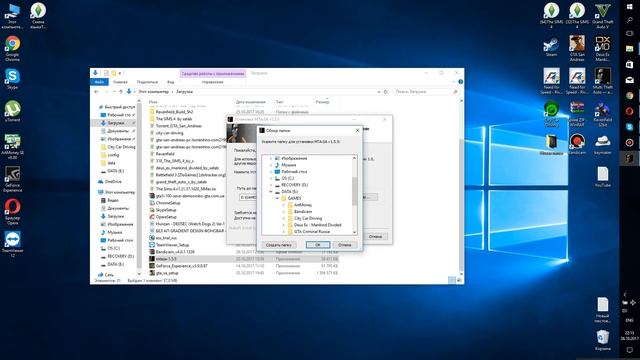Open the taskbar search magnifier
The height and width of the screenshot is (360, 640).
pos(629,20)
